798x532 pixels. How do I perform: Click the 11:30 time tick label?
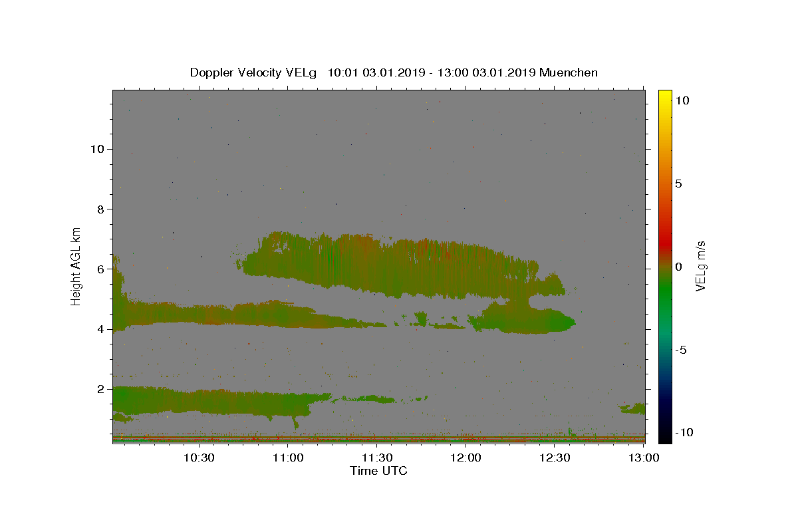pos(376,458)
